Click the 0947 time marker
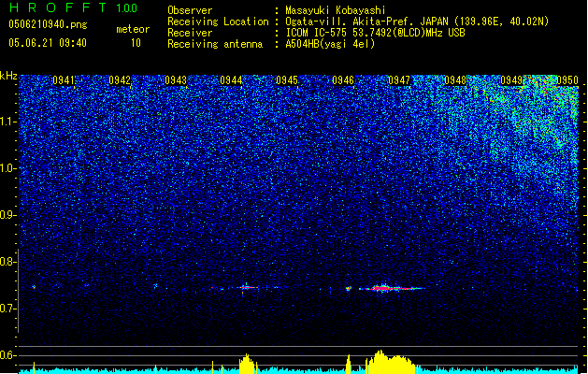Viewport: 588px width, 374px height. pyautogui.click(x=399, y=80)
